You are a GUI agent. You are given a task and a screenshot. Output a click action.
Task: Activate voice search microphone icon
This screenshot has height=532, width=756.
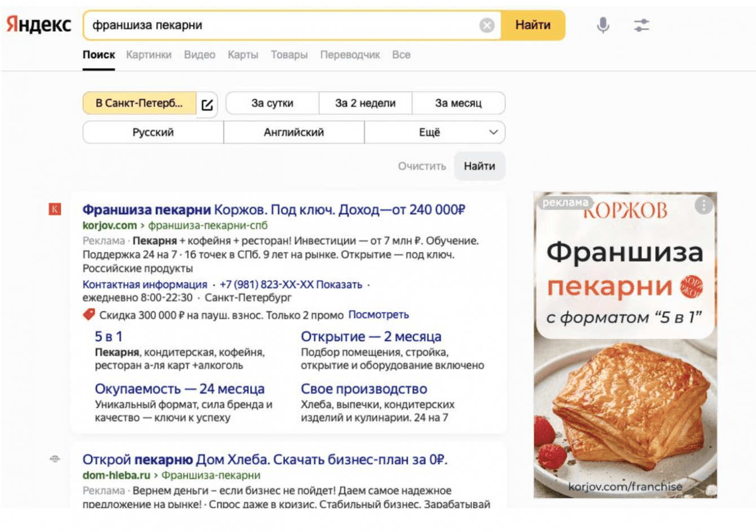point(603,25)
